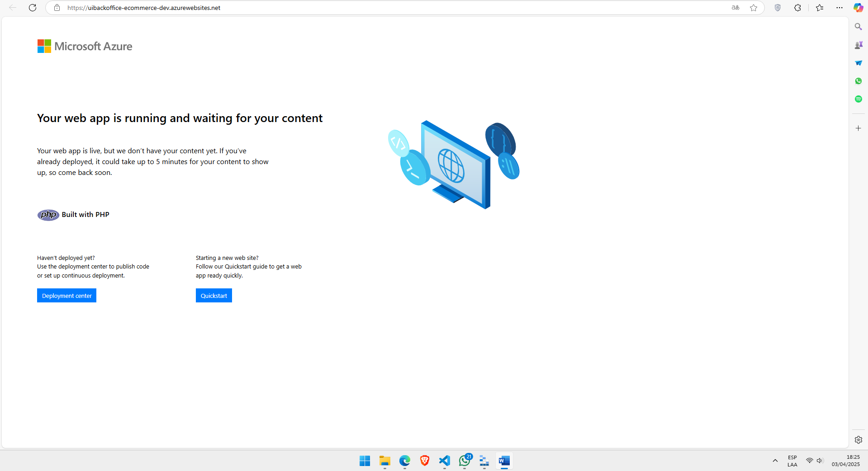Open the blue paper plane sidebar app
Viewport: 868px width, 471px height.
pos(858,63)
